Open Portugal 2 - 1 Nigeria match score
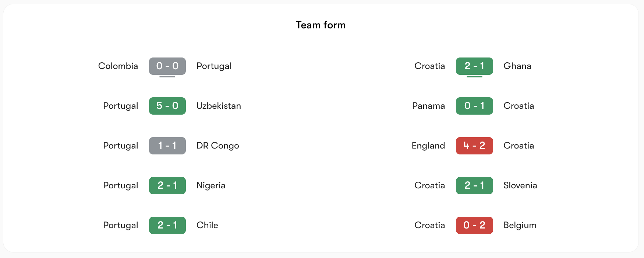This screenshot has width=644, height=258. click(x=167, y=185)
